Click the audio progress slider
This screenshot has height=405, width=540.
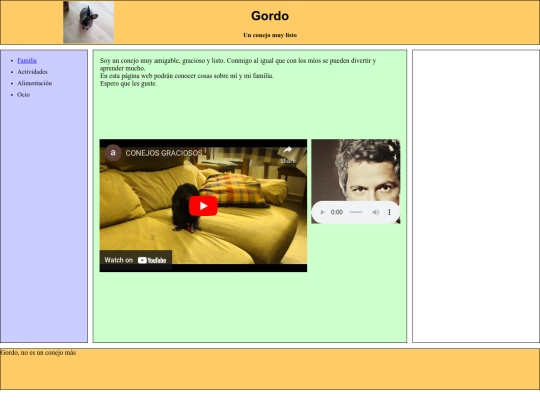coord(356,212)
